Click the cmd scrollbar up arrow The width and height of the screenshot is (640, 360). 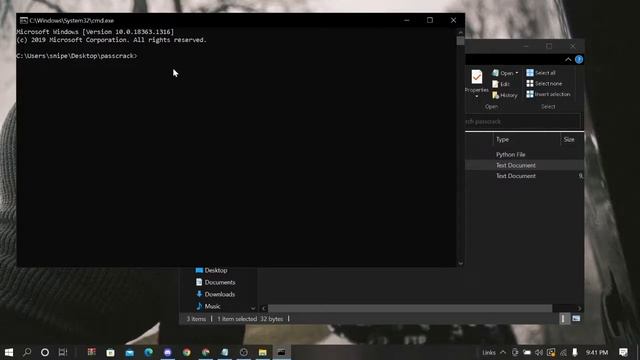pos(460,32)
